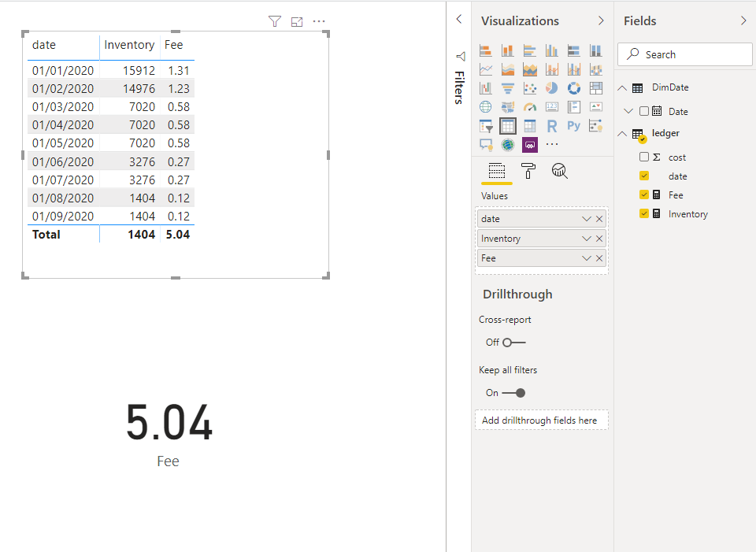Screen dimensions: 756x552
Task: Select the Power Apps visual
Action: [x=530, y=145]
